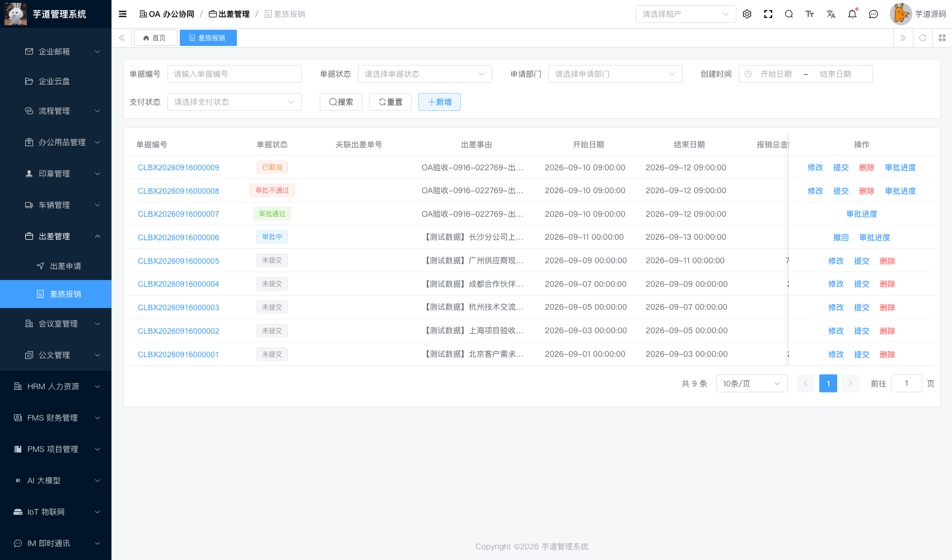
Task: Expand 会议室管理 sidebar menu
Action: pyautogui.click(x=55, y=324)
